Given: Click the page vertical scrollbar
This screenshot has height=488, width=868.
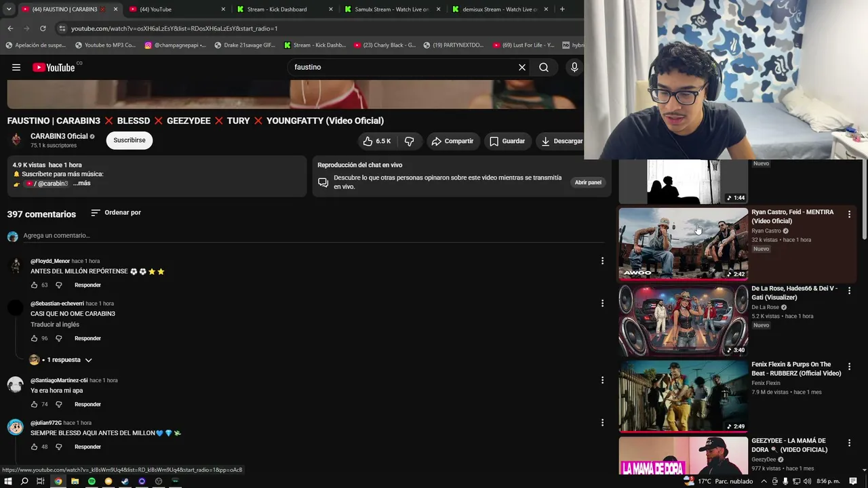Looking at the screenshot, I should click(x=865, y=200).
